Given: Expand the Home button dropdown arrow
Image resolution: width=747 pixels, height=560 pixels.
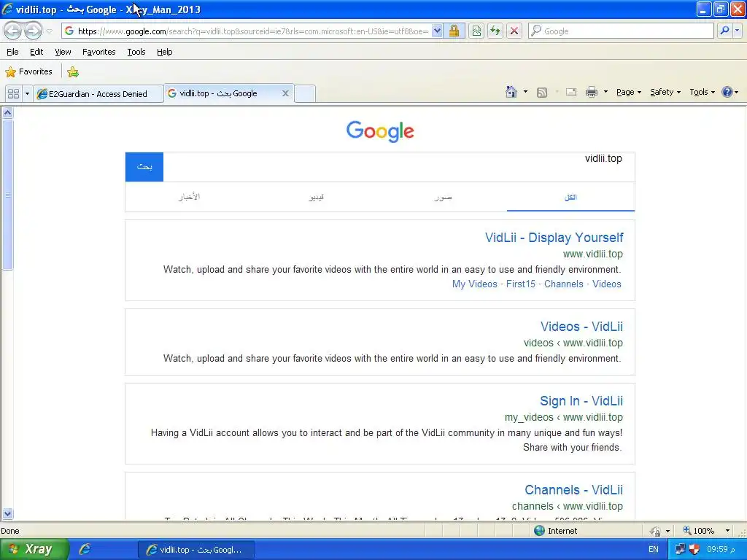Looking at the screenshot, I should pos(525,92).
